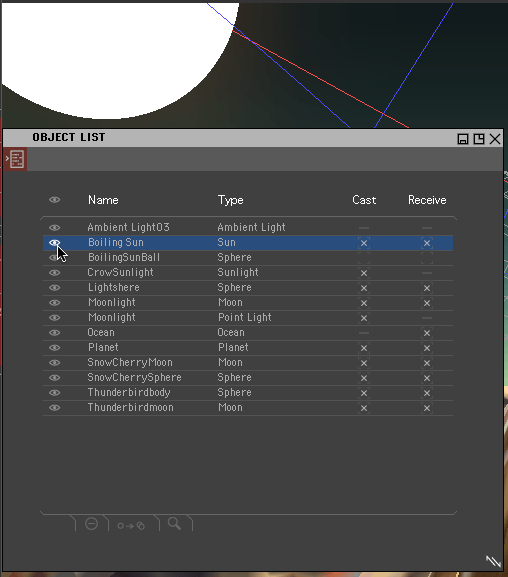This screenshot has height=577, width=508.
Task: Click the delete object minus icon
Action: pos(91,523)
